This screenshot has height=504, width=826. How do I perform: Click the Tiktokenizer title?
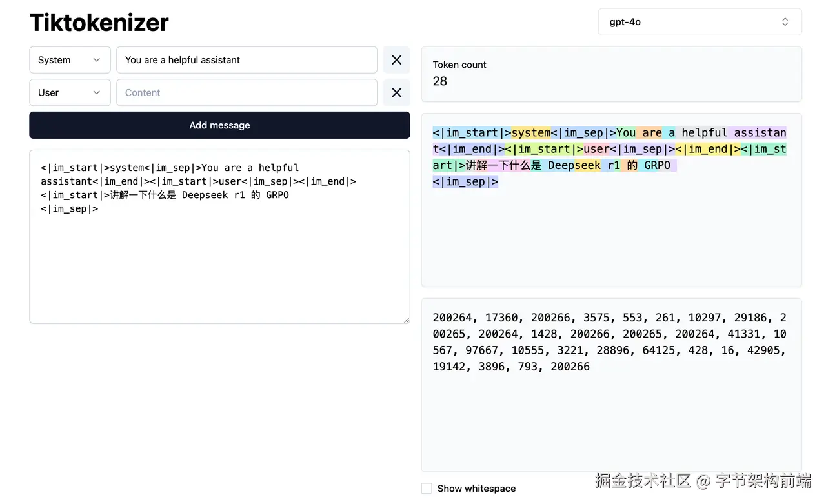click(99, 23)
